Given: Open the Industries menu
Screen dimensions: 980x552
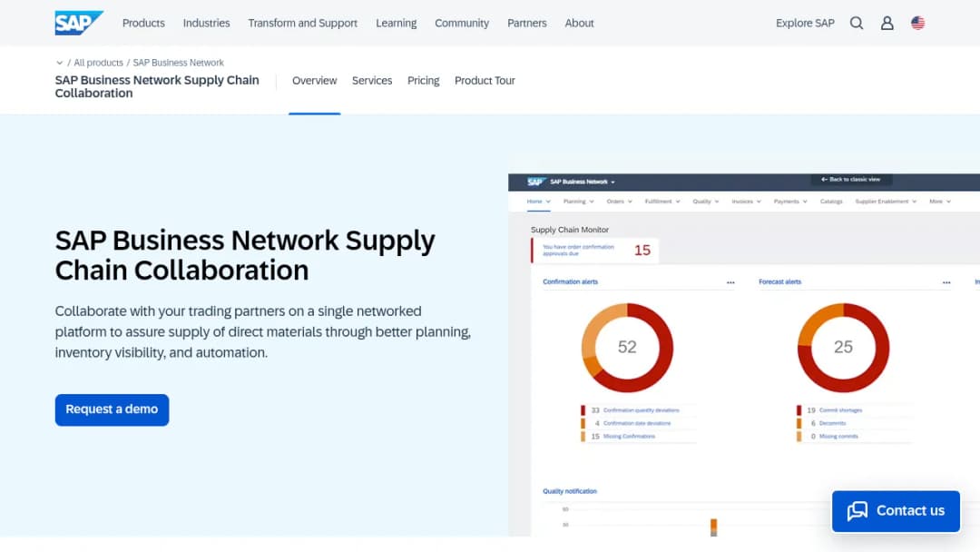Looking at the screenshot, I should pos(206,23).
